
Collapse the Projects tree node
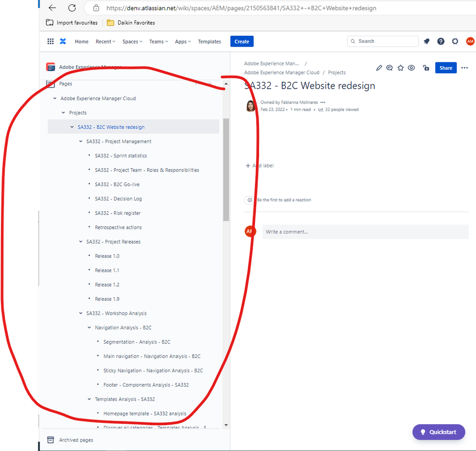(x=63, y=113)
